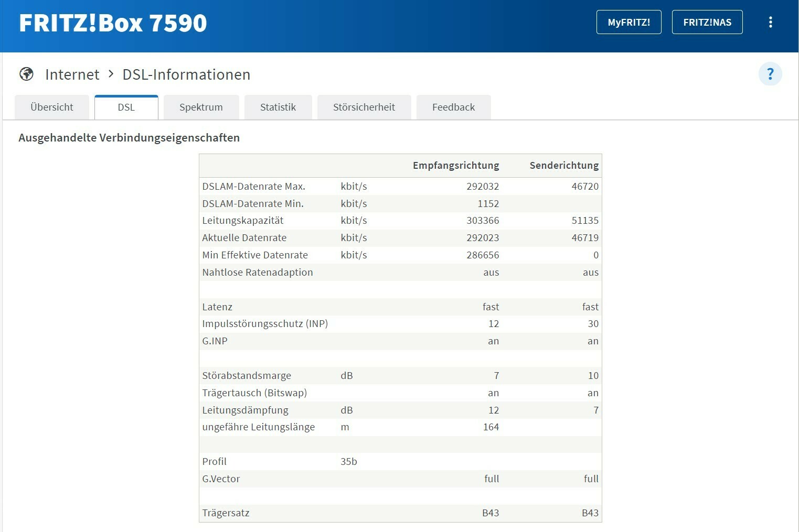799x532 pixels.
Task: Click the value 46720
Action: pyautogui.click(x=585, y=187)
